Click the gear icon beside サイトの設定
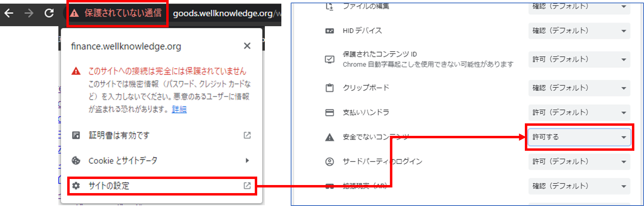The height and width of the screenshot is (206, 644). coord(76,186)
